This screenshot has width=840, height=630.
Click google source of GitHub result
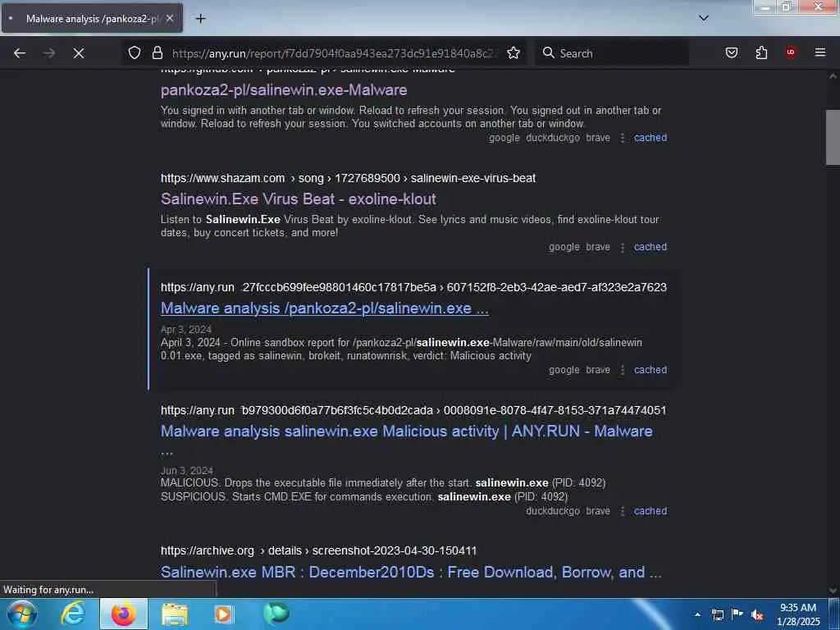tap(504, 138)
